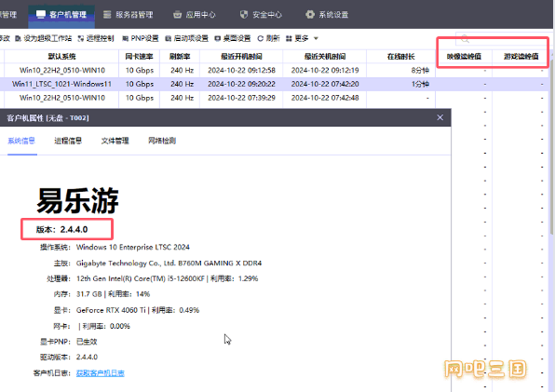Click the 驱动版本 2.4.4.0 value

coord(87,357)
